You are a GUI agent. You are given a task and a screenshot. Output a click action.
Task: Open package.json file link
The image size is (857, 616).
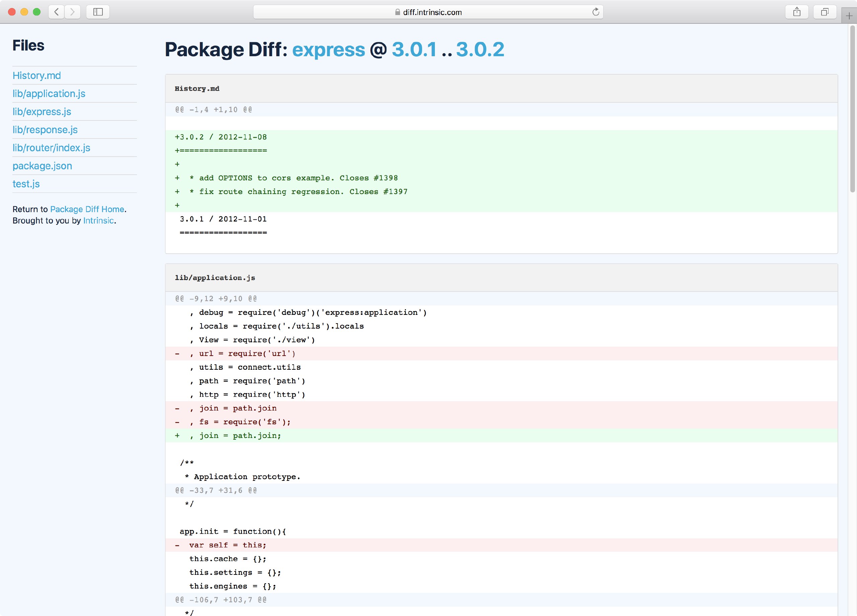pos(42,166)
